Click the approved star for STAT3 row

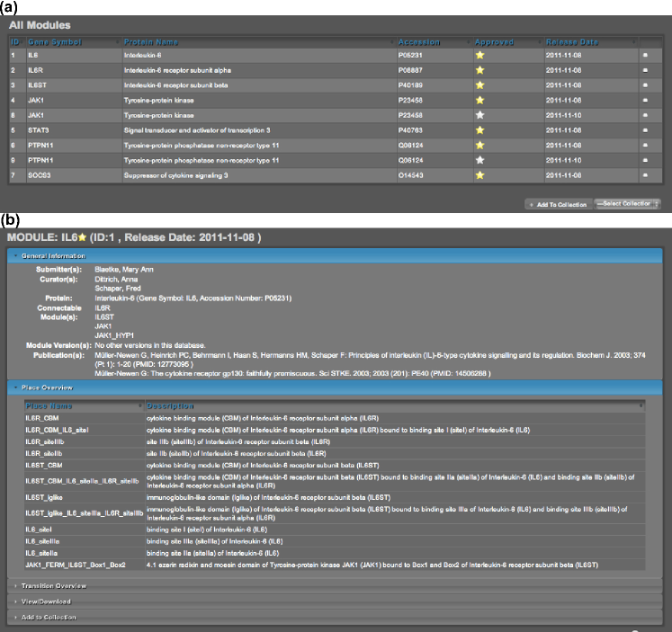point(480,129)
